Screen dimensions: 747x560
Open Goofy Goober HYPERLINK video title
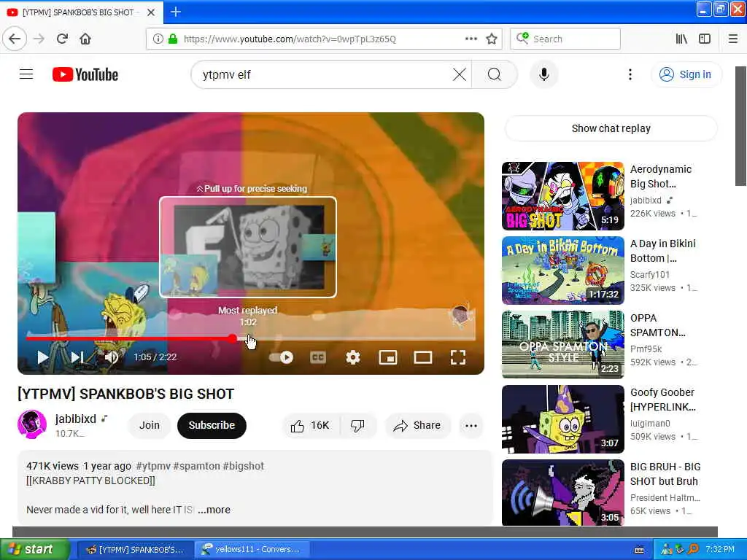pos(662,400)
